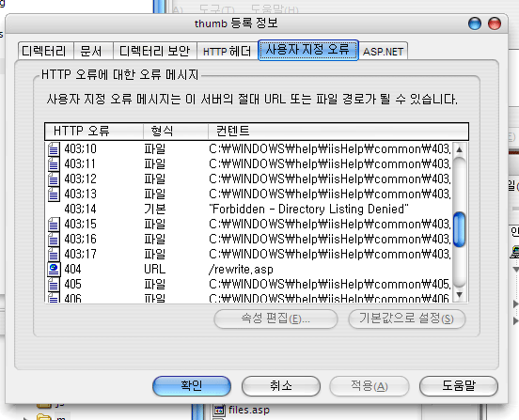Screen dimensions: 519x420
Task: Click the 속성 편집(E)... button
Action: click(x=275, y=319)
